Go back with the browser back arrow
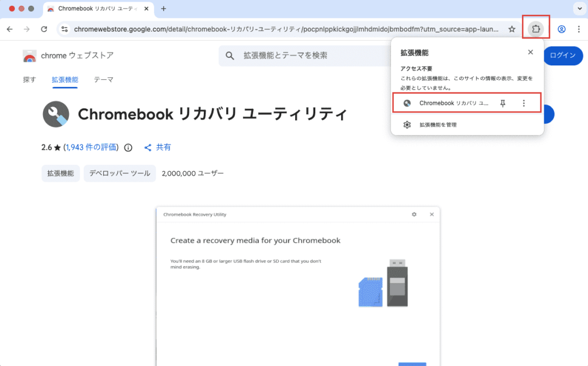Viewport: 588px width, 366px height. click(x=10, y=29)
